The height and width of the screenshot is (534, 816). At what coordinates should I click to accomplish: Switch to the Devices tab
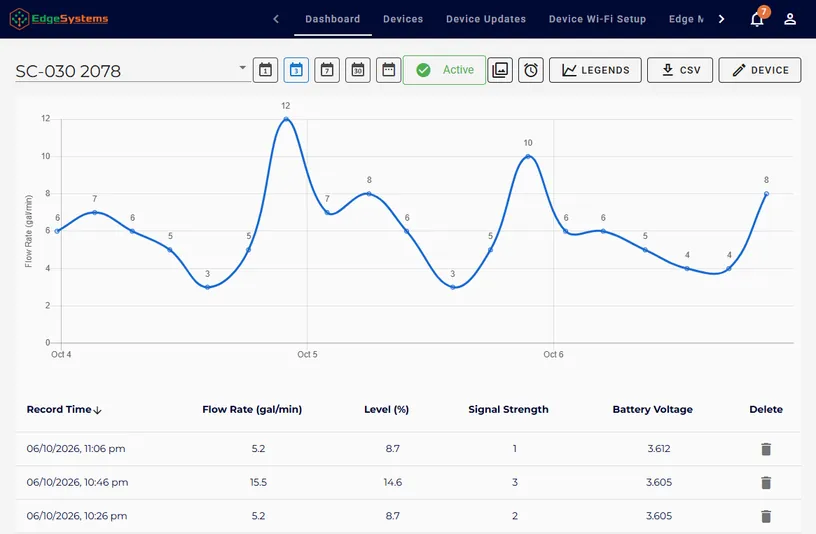click(x=403, y=19)
